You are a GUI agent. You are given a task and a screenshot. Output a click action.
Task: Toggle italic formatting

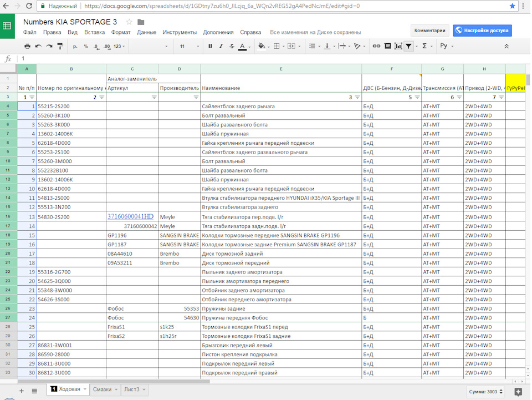(x=221, y=46)
